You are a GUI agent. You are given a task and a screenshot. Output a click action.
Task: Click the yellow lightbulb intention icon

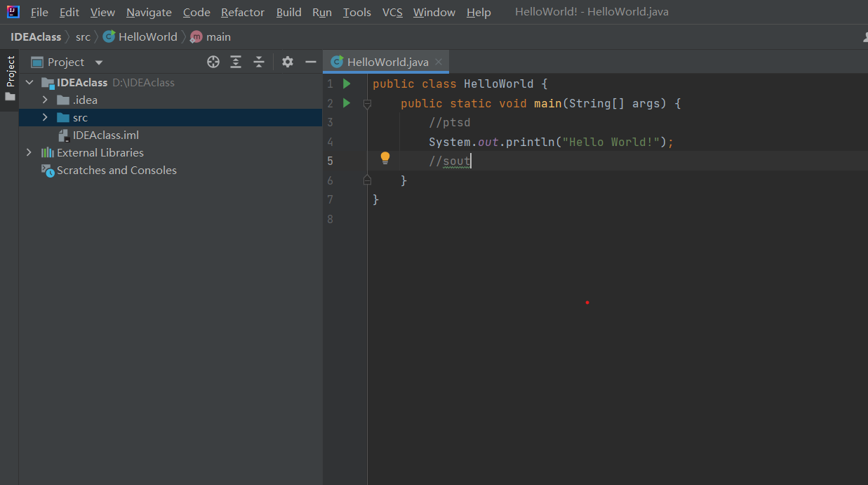point(385,158)
